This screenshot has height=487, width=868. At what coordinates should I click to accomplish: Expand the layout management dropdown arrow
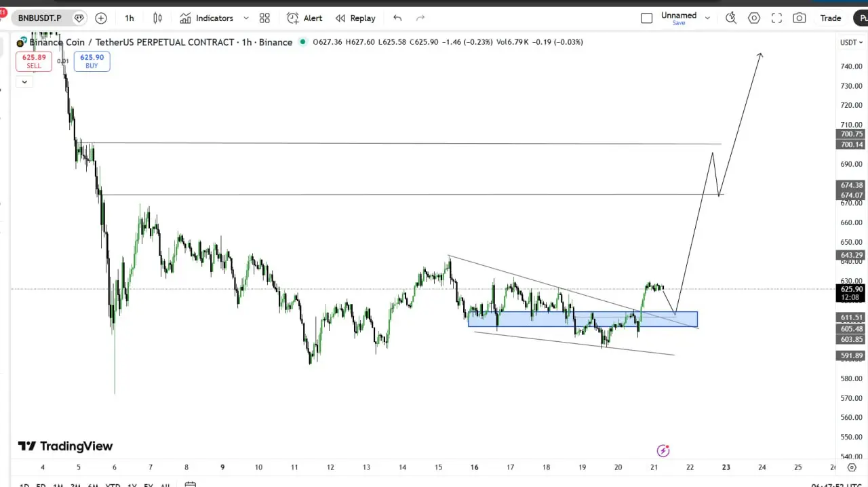707,18
